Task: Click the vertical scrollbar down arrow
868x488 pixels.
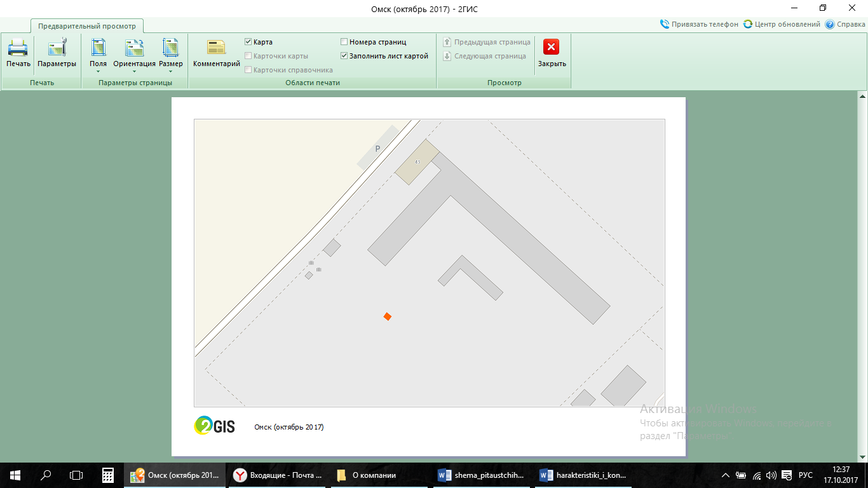Action: coord(862,457)
